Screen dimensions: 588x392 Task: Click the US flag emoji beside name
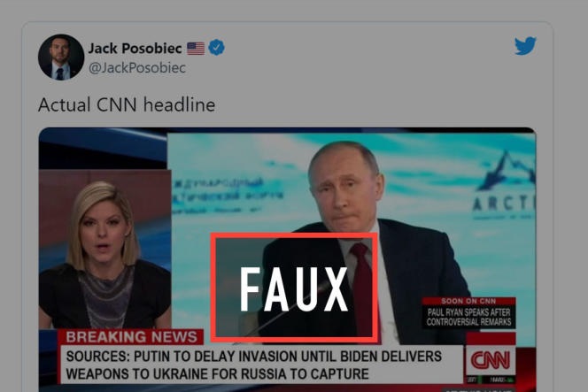coord(196,49)
